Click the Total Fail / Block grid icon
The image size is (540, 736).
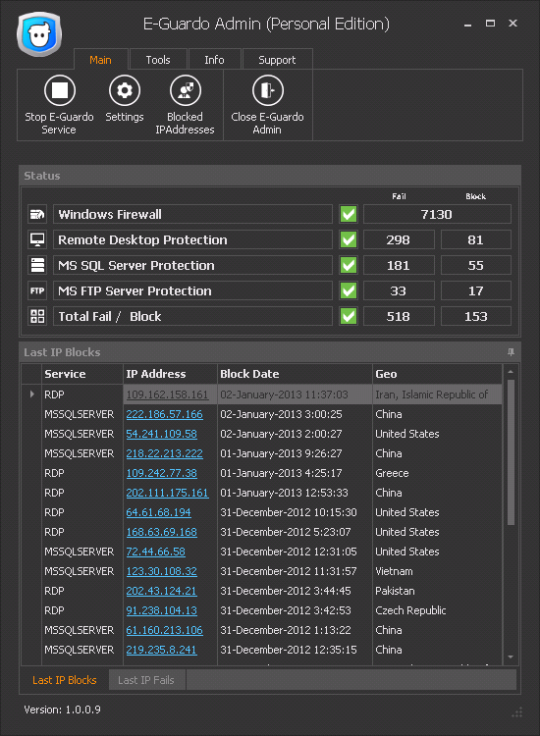38,316
